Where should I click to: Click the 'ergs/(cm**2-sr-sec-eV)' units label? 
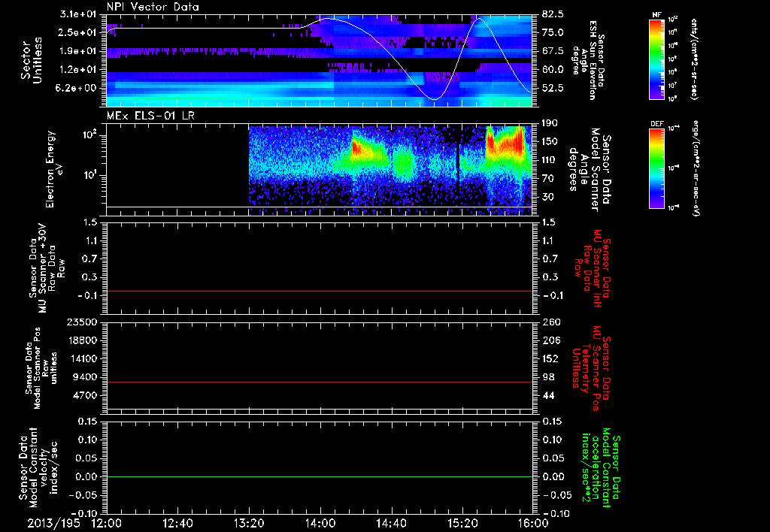pyautogui.click(x=696, y=168)
